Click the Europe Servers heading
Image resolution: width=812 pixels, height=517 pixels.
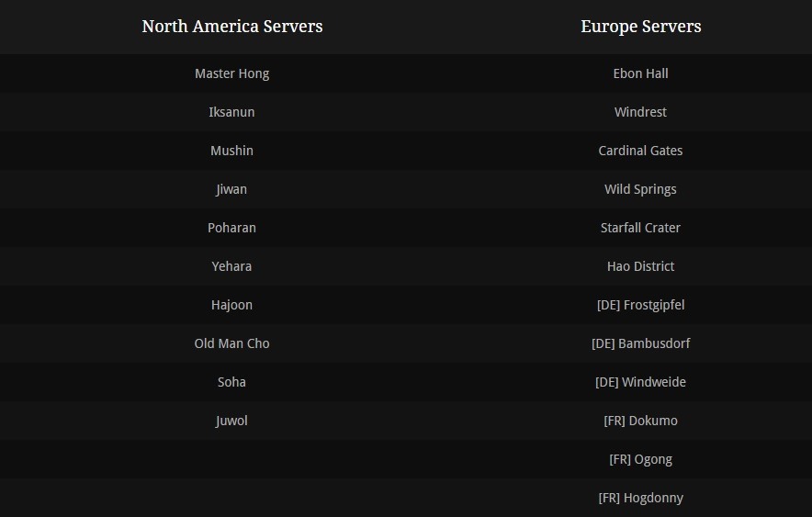[640, 27]
